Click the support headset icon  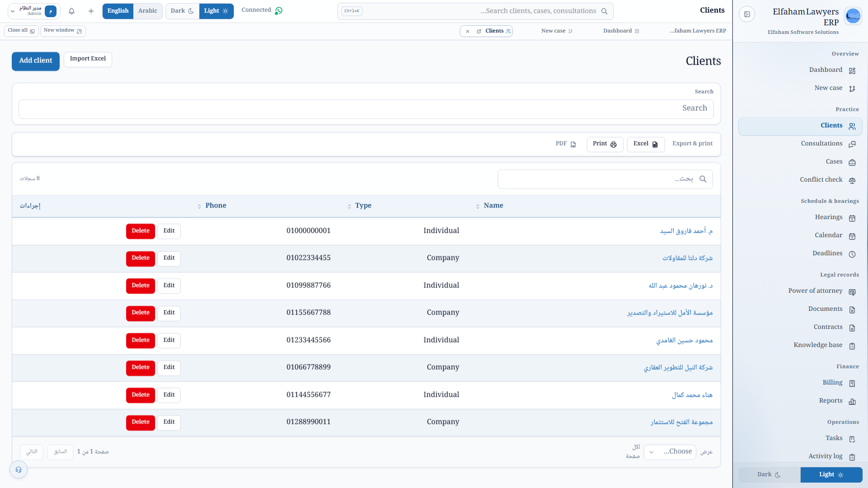tap(19, 470)
